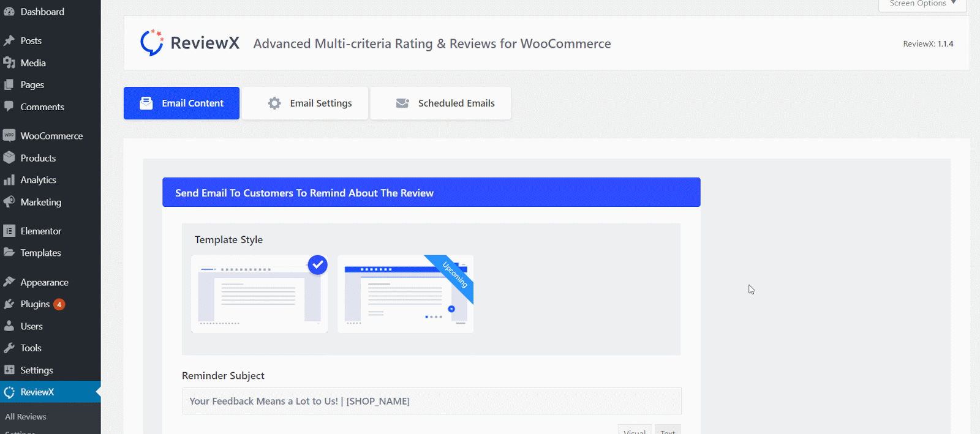This screenshot has width=980, height=434.
Task: Click the Media library icon
Action: coord(9,62)
